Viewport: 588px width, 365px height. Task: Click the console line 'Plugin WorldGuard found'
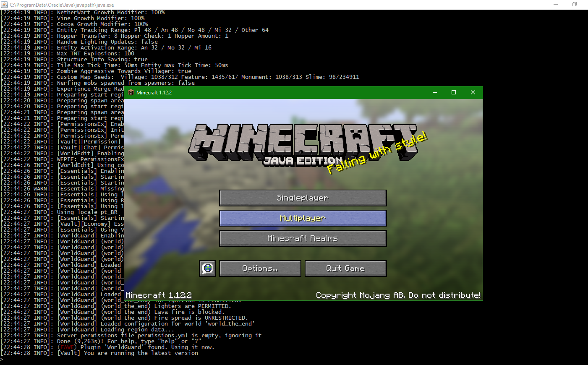tap(107, 347)
